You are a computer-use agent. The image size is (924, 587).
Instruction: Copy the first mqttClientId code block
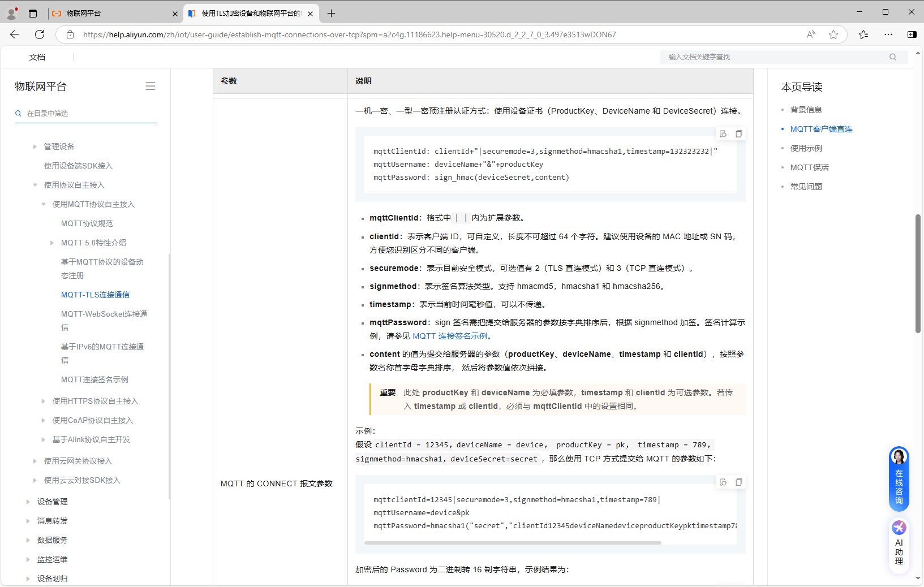click(738, 134)
